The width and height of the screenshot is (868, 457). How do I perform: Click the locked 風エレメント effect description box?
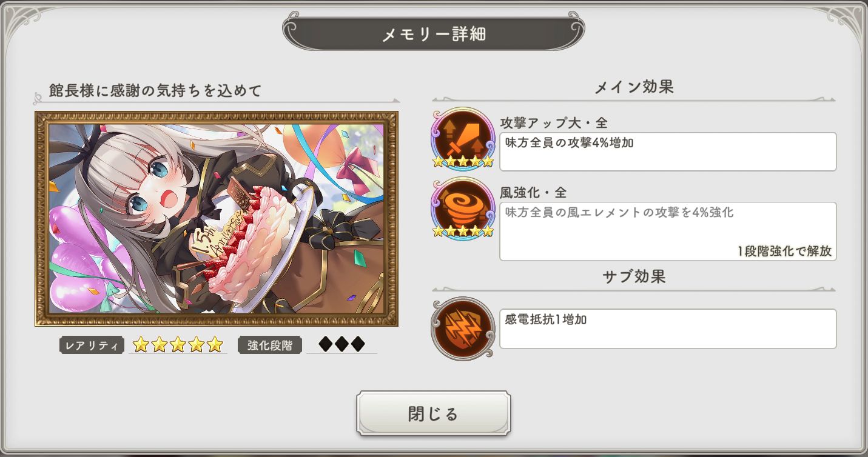(x=668, y=232)
